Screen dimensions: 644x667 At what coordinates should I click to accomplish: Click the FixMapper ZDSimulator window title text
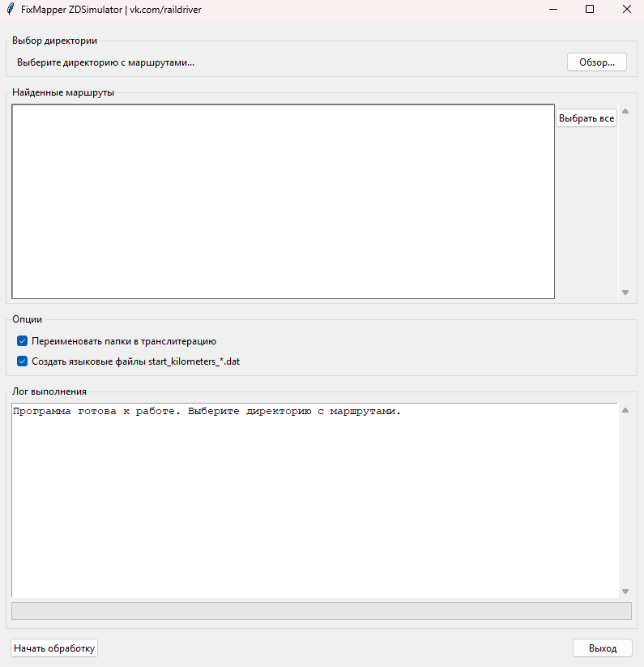pyautogui.click(x=111, y=10)
